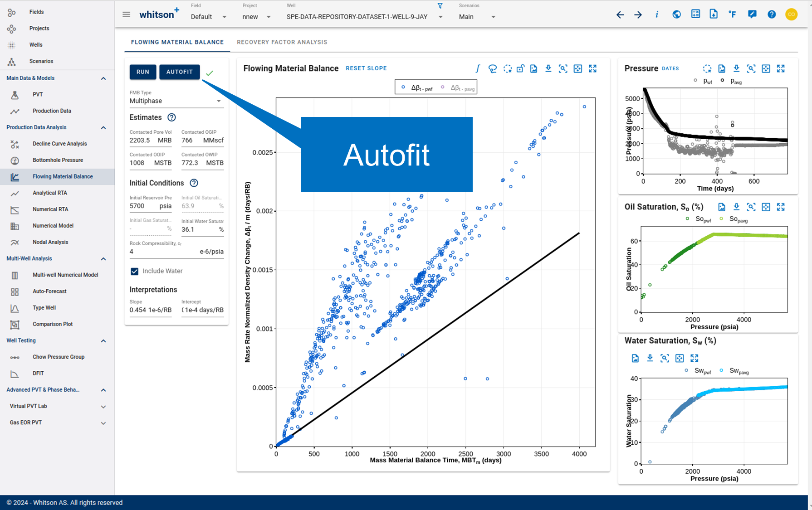Click the filter funnel icon near Well

click(x=440, y=6)
